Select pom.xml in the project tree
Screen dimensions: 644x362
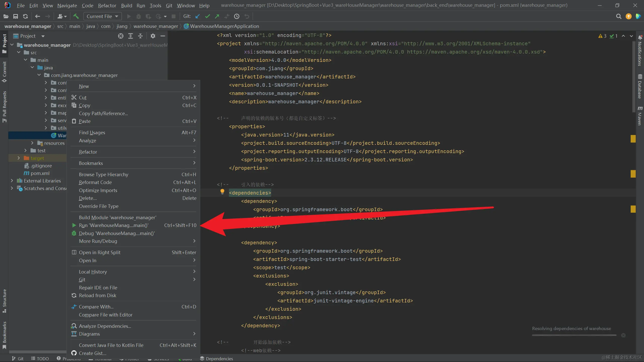tap(40, 173)
